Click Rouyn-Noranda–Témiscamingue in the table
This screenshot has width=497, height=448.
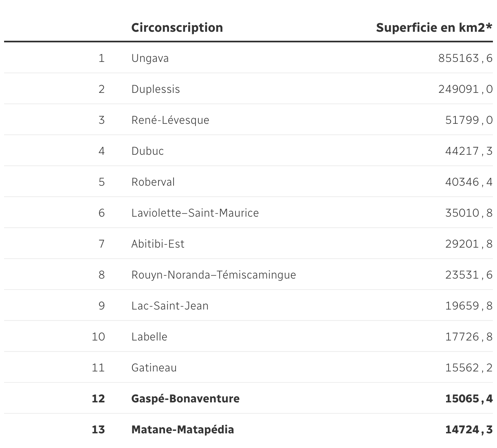click(213, 275)
